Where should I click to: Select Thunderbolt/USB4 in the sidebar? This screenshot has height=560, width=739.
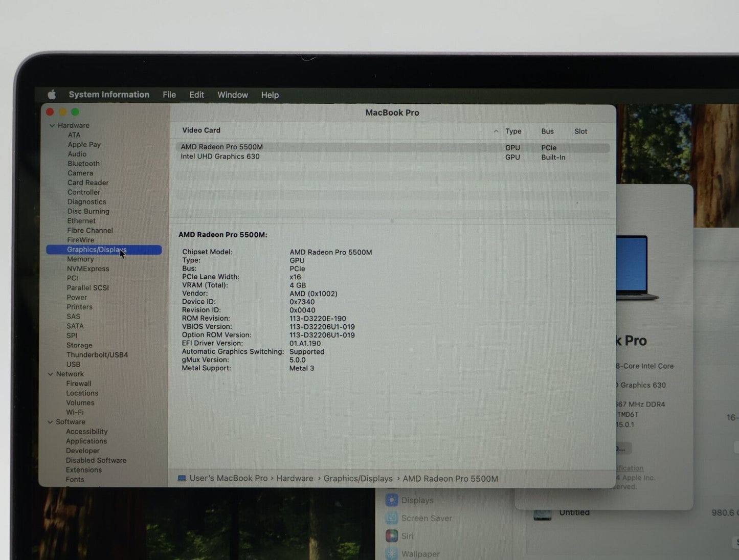click(x=97, y=355)
